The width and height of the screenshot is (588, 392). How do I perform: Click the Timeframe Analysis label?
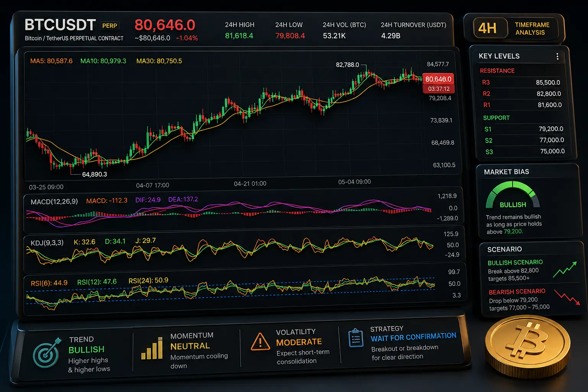532,29
